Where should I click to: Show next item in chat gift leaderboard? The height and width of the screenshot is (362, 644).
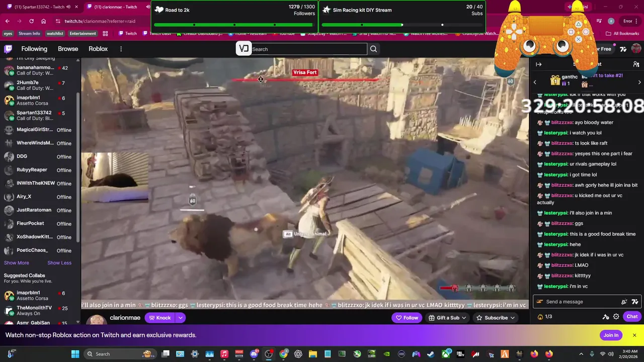(x=639, y=82)
